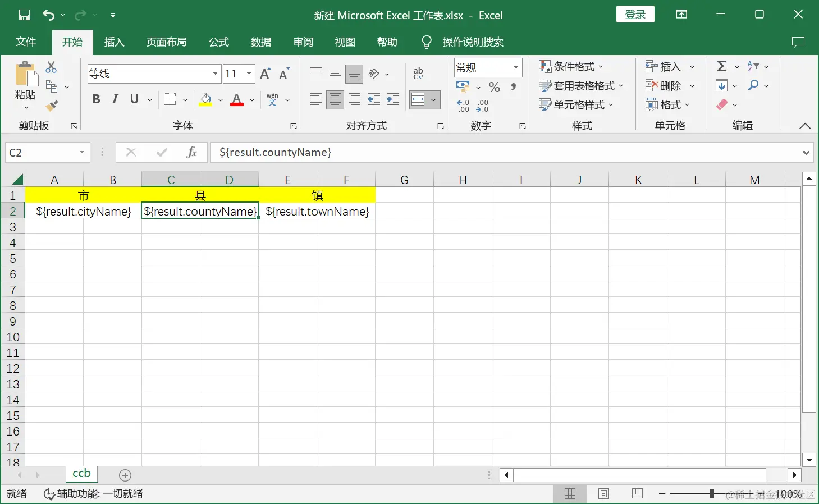Click the zoom slider handle
The width and height of the screenshot is (819, 504).
click(712, 494)
